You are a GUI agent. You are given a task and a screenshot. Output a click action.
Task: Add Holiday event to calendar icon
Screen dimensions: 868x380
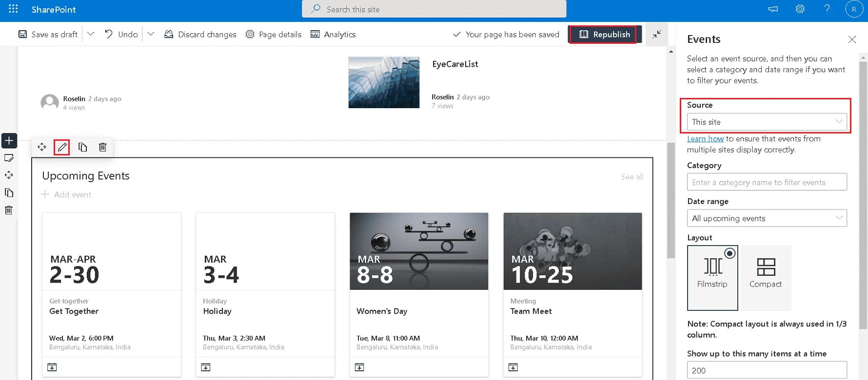click(x=206, y=367)
